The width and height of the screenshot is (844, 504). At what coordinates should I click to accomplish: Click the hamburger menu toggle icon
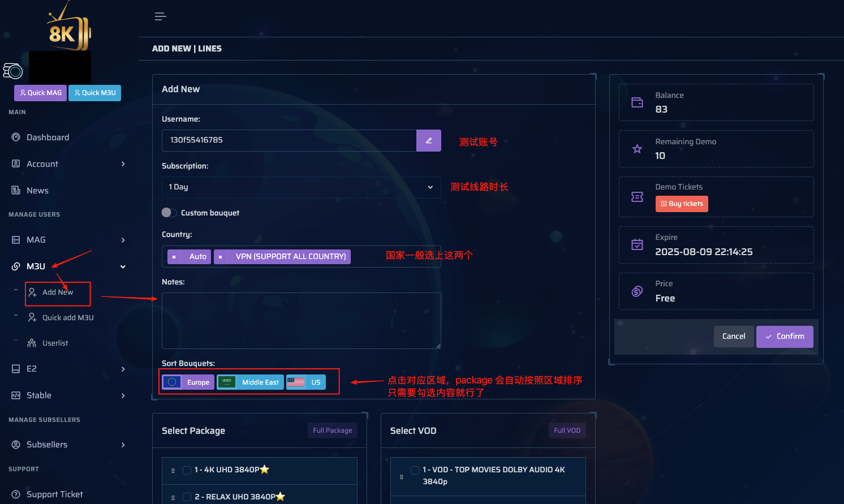click(x=161, y=16)
